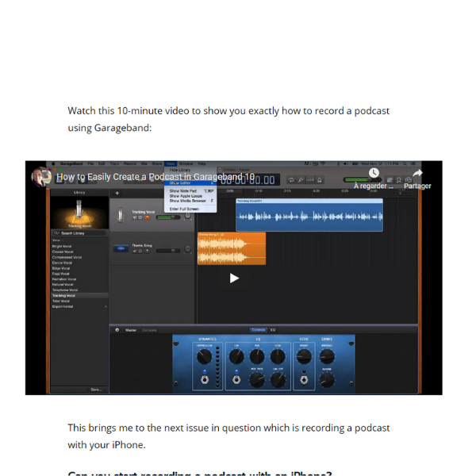Click the EQ Mid knob
This screenshot has height=476, width=476.
[257, 356]
